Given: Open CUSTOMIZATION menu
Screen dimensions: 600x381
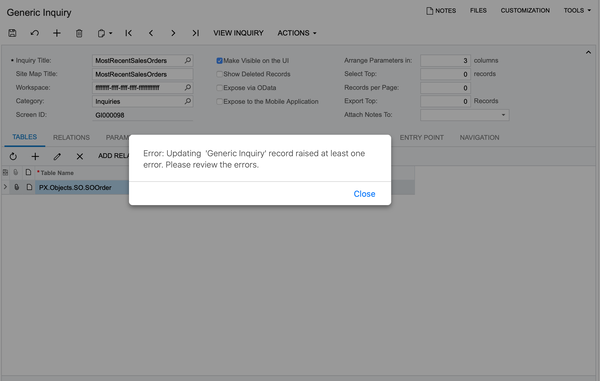Looking at the screenshot, I should (x=525, y=11).
